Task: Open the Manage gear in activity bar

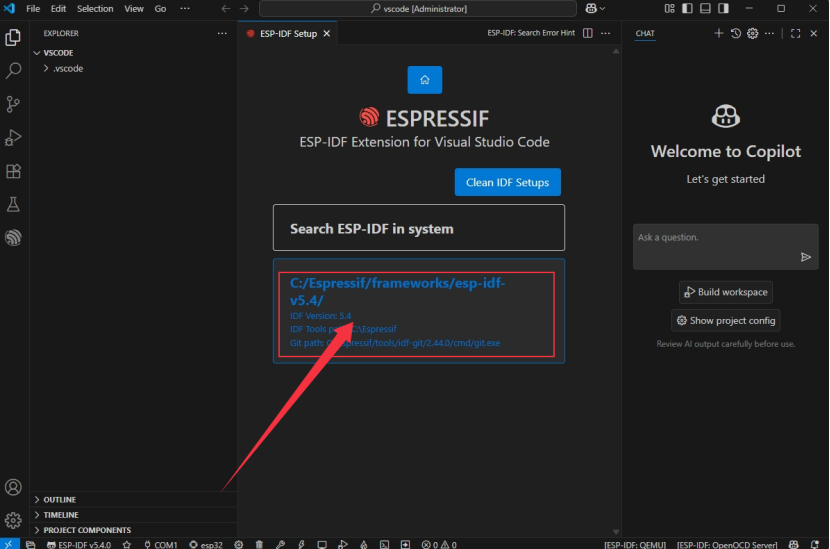Action: pos(13,520)
